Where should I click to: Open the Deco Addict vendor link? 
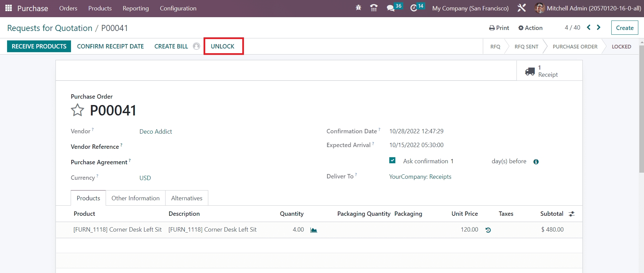point(156,132)
